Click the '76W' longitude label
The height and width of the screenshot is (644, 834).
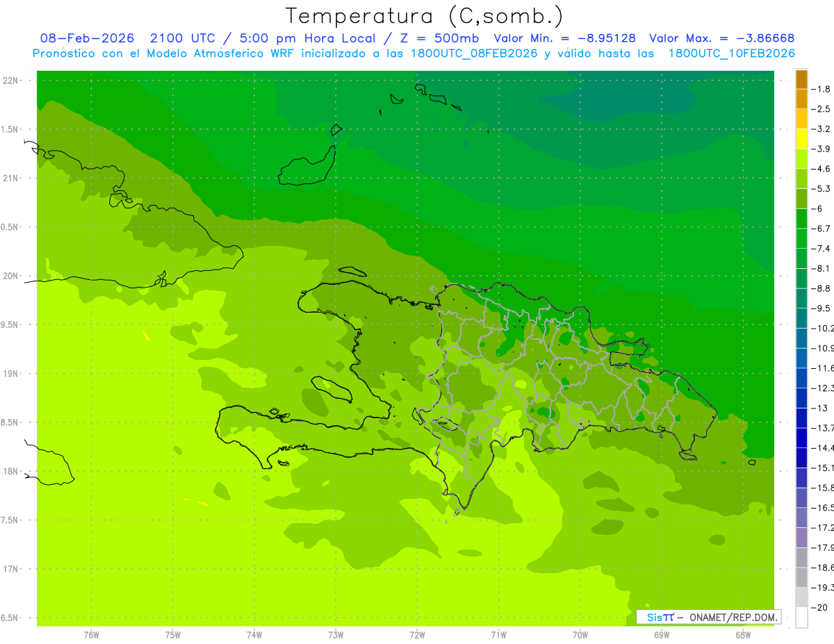tap(91, 634)
